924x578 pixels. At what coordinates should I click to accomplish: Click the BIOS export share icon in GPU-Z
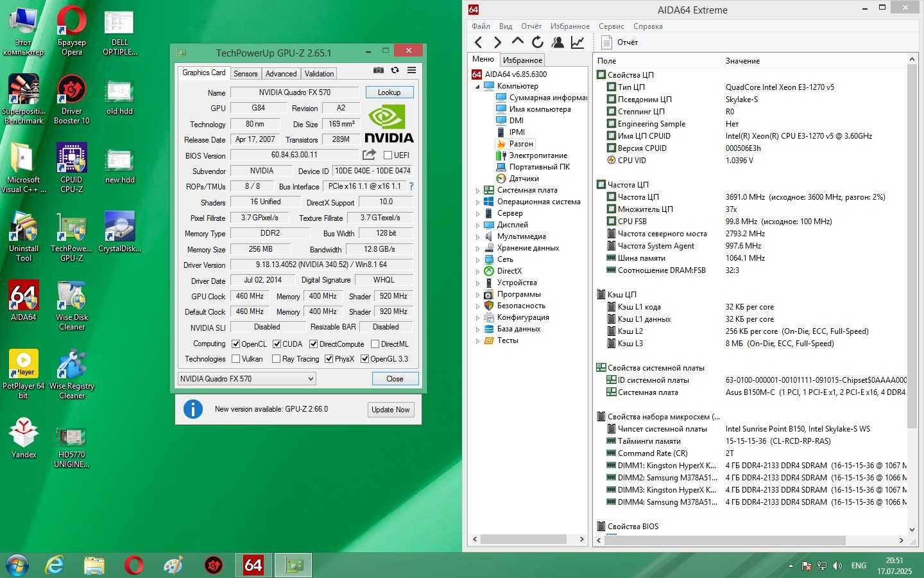[369, 155]
